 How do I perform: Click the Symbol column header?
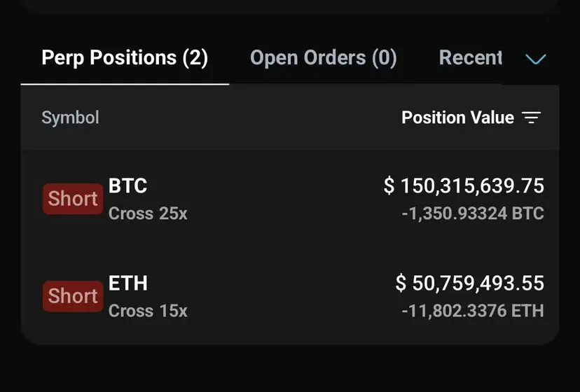pyautogui.click(x=70, y=118)
